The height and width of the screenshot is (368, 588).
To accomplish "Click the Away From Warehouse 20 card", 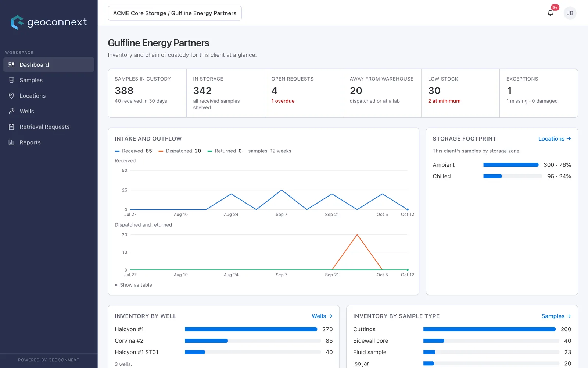I will (382, 93).
